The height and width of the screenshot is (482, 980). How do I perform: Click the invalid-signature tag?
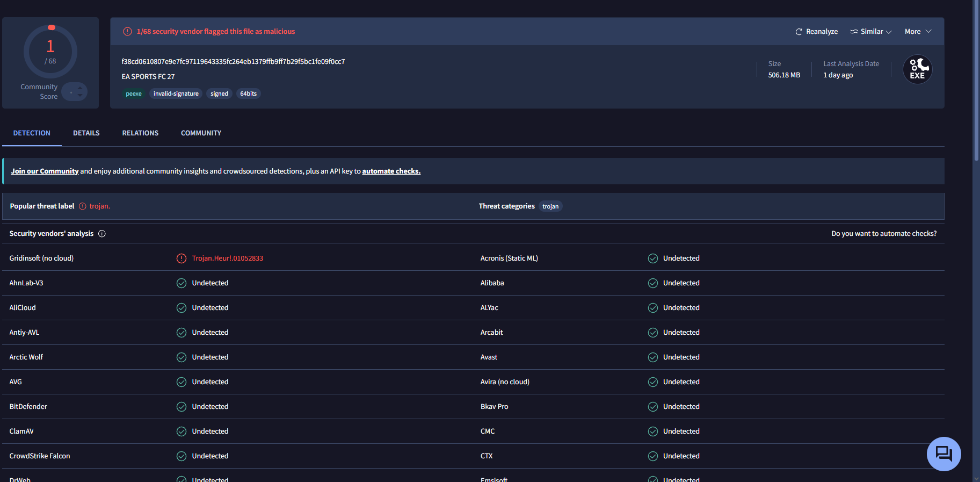(x=176, y=93)
